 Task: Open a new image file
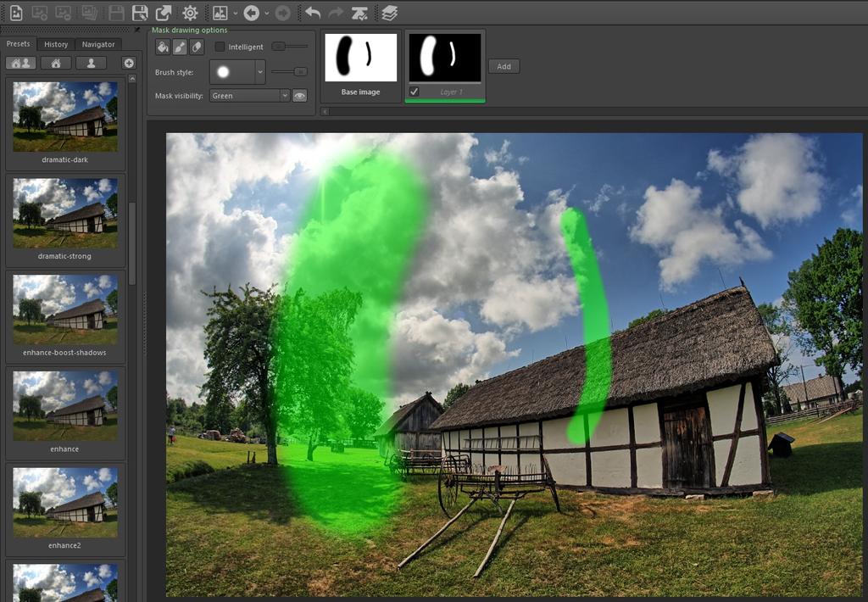16,12
